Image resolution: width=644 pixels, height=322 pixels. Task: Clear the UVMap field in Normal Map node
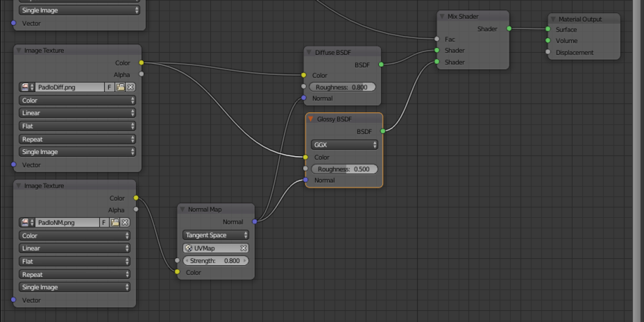point(243,248)
